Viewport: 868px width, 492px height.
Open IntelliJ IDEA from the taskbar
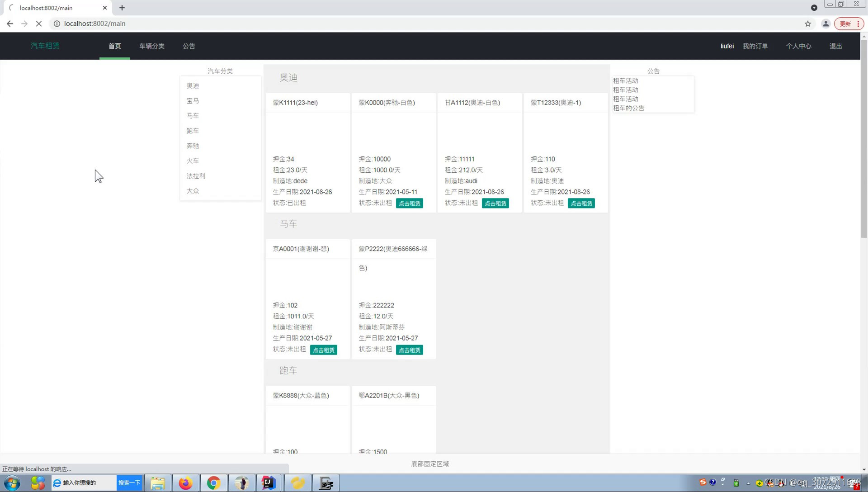point(269,483)
